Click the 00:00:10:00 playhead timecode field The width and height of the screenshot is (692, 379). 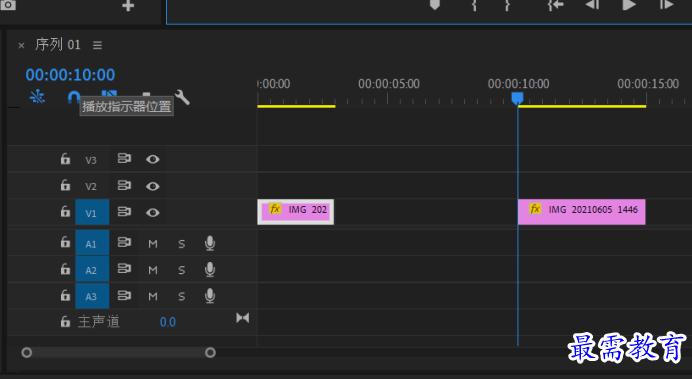pyautogui.click(x=70, y=75)
